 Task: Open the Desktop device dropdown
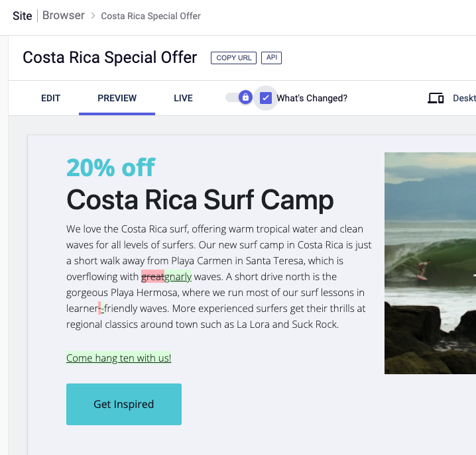[463, 98]
